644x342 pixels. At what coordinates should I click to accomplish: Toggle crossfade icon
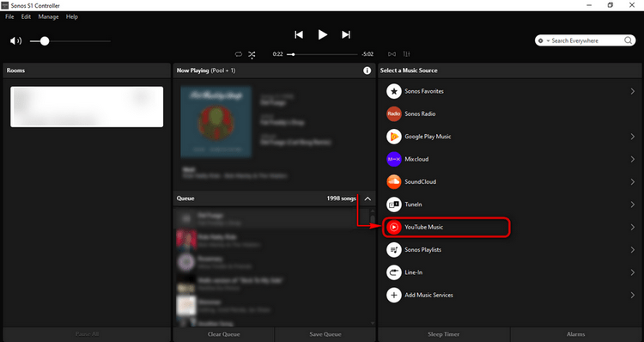(x=392, y=54)
